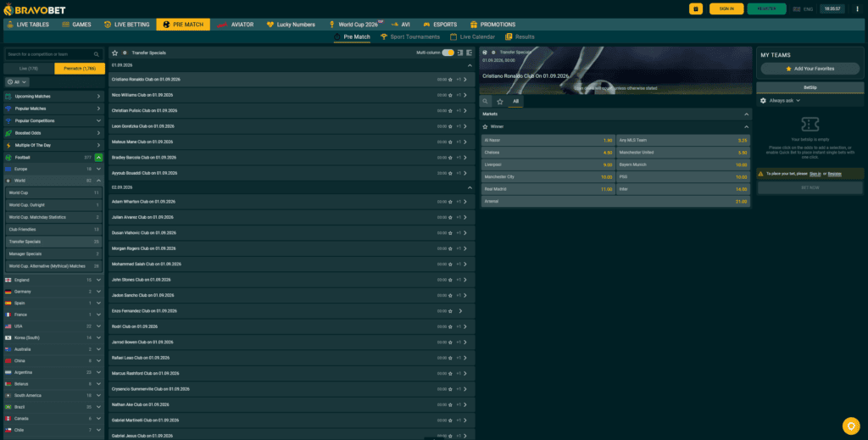Select Arsenal odds 21.00
This screenshot has width=868, height=440.
click(x=615, y=202)
